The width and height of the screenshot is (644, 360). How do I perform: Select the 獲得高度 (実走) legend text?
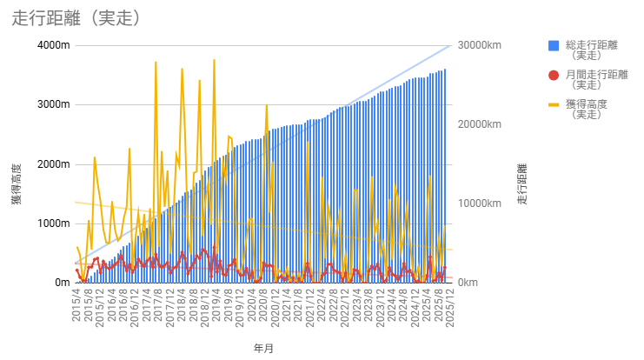tap(585, 109)
